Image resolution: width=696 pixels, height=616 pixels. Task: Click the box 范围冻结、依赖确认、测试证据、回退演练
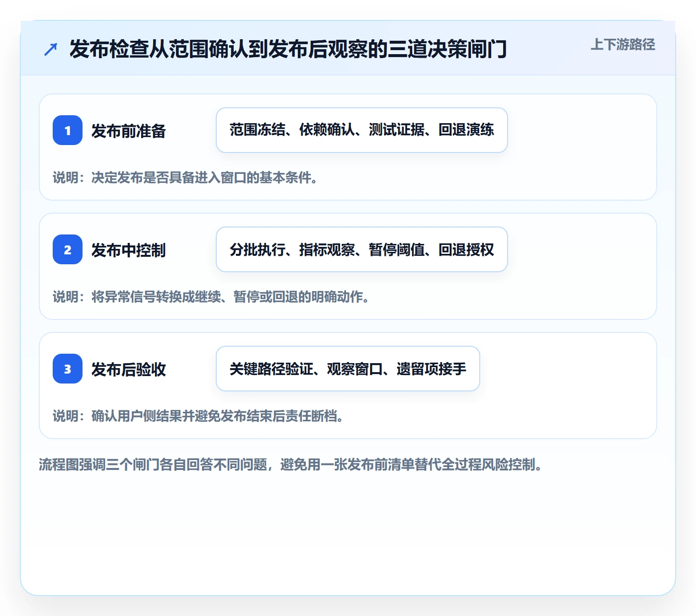point(362,130)
